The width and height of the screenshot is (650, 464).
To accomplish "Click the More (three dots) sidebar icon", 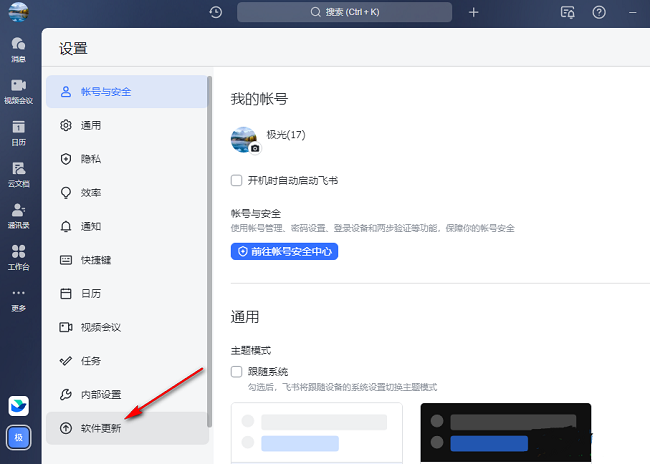I will pyautogui.click(x=18, y=297).
